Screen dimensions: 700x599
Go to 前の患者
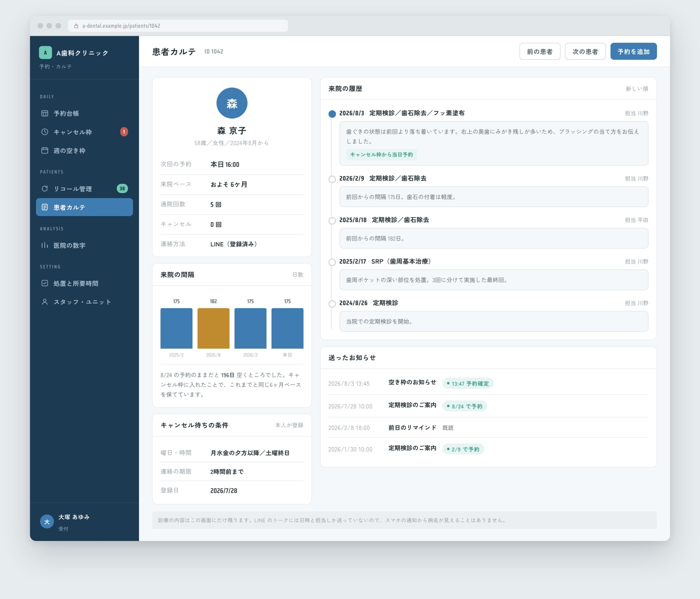539,51
